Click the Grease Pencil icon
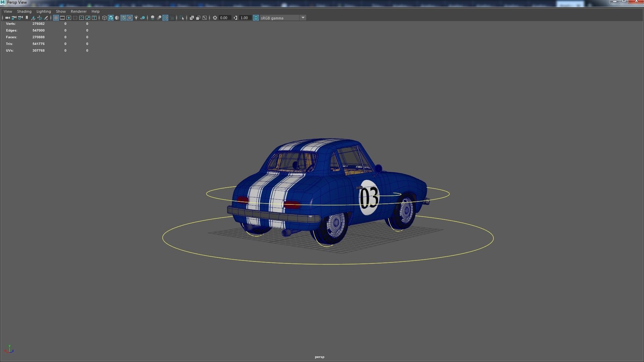Screen dimensions: 644x362 click(46, 18)
